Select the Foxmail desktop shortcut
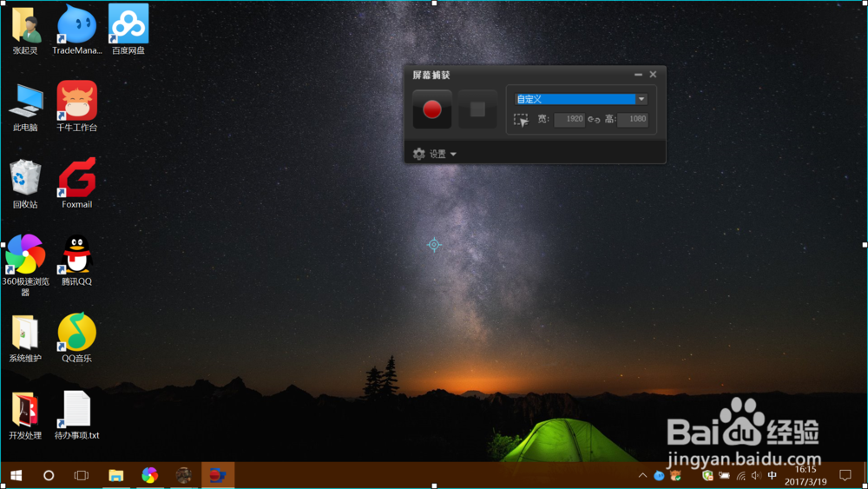Image resolution: width=868 pixels, height=489 pixels. tap(77, 184)
